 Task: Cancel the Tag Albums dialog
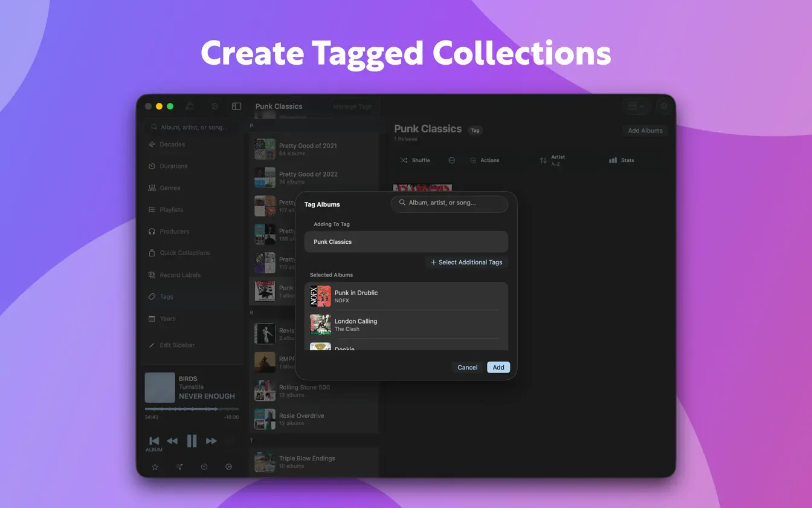tap(468, 368)
